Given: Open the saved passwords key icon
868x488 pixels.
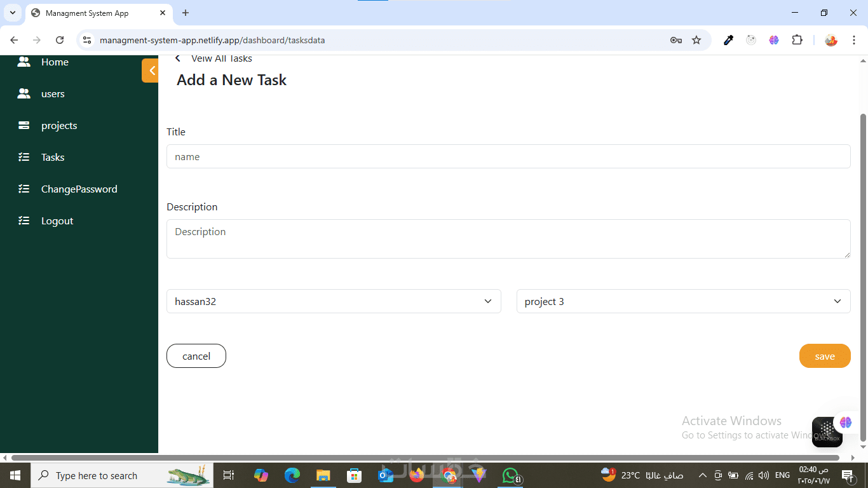Looking at the screenshot, I should pos(676,40).
